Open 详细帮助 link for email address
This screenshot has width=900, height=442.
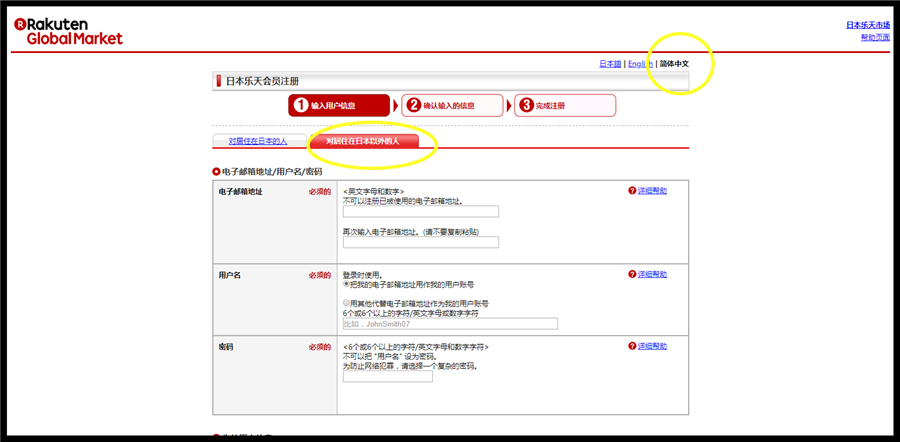[652, 190]
